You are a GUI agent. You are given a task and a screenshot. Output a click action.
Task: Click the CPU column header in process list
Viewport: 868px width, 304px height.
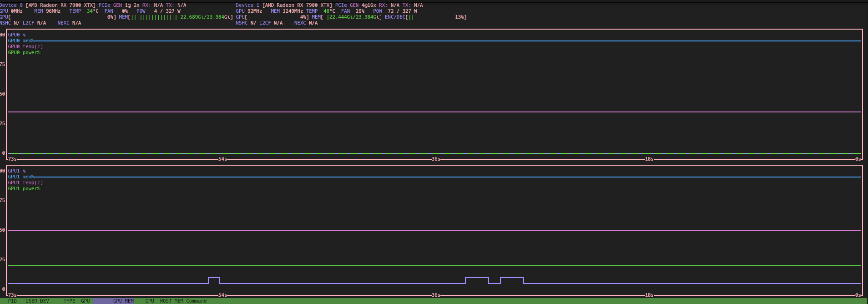tap(150, 301)
